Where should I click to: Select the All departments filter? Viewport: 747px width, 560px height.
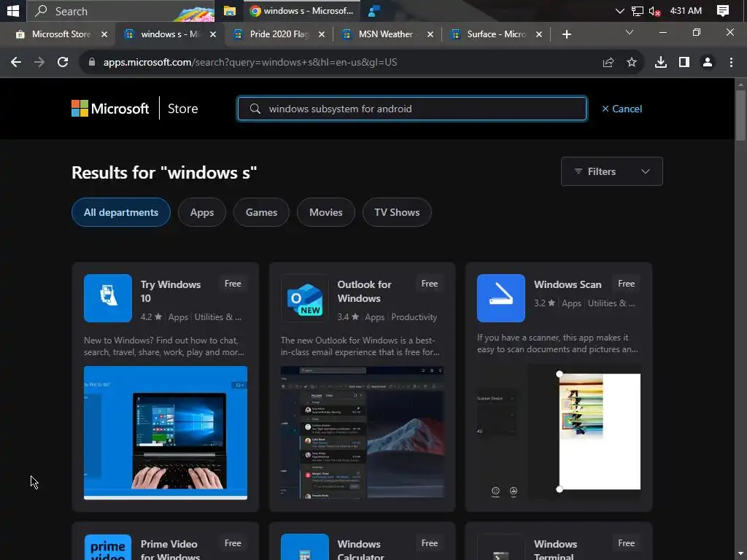tap(121, 212)
